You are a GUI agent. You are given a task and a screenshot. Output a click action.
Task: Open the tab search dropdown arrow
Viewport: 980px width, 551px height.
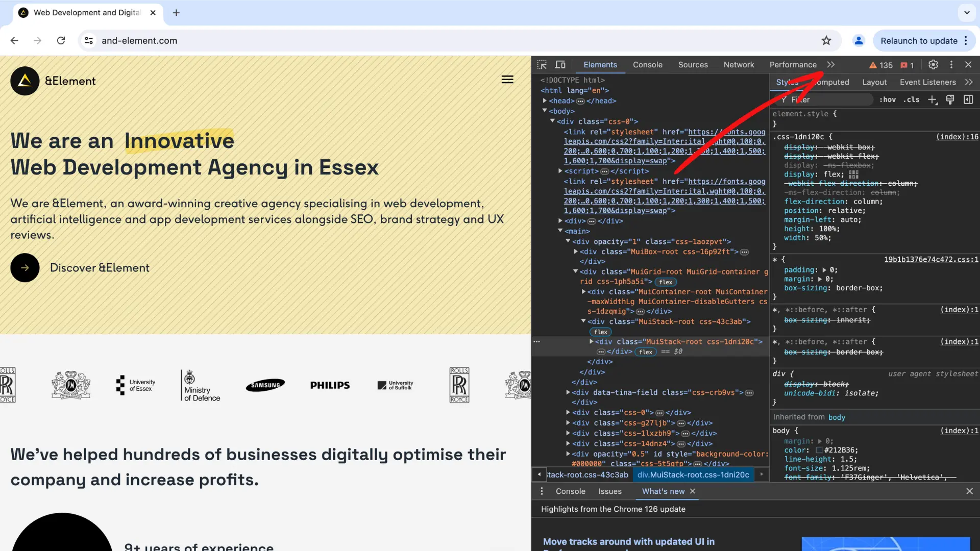click(967, 13)
